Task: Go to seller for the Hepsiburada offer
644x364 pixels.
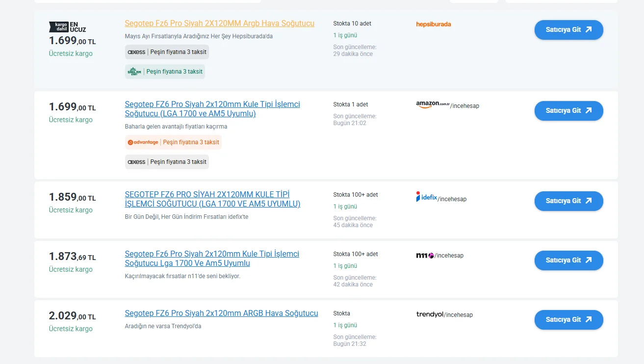Action: click(x=568, y=29)
